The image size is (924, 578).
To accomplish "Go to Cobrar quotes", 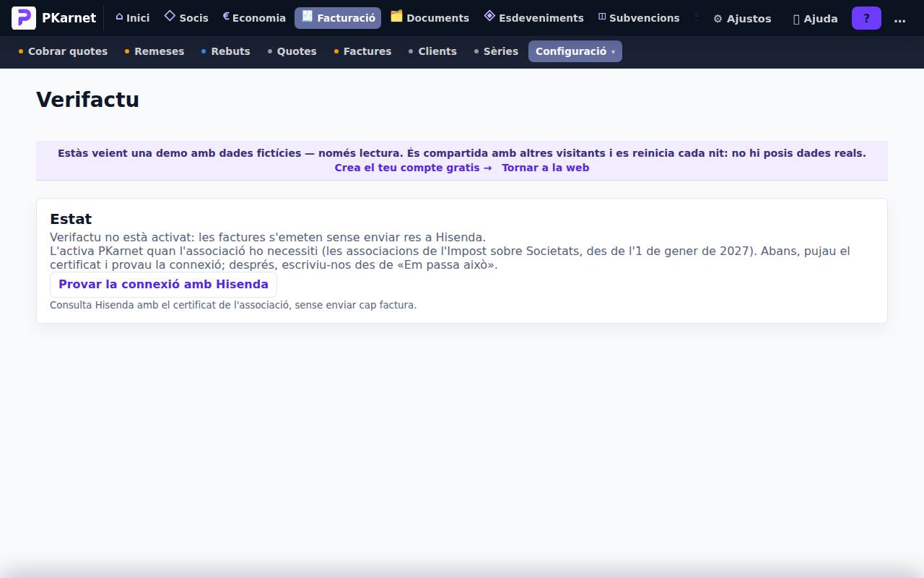I will coord(63,51).
